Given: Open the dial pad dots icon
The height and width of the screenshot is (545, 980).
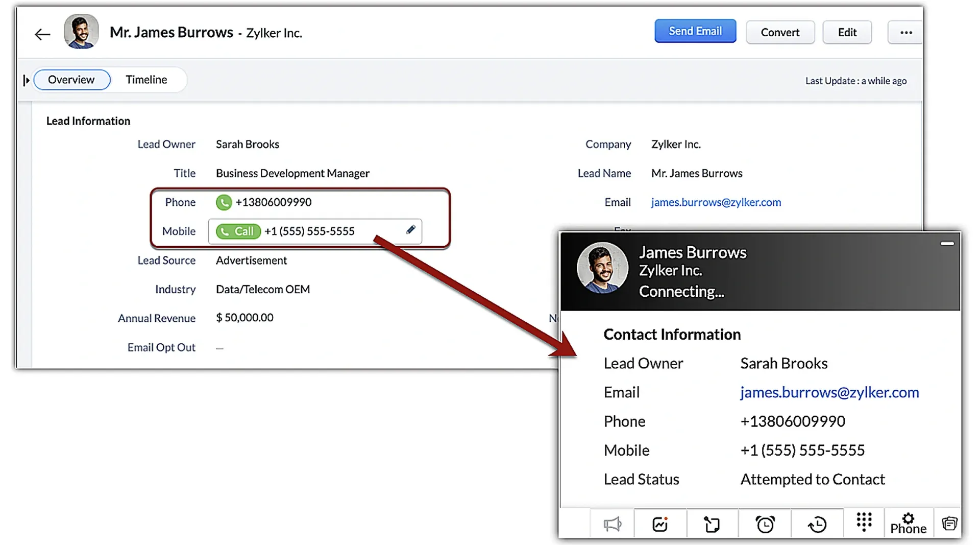Looking at the screenshot, I should click(864, 522).
